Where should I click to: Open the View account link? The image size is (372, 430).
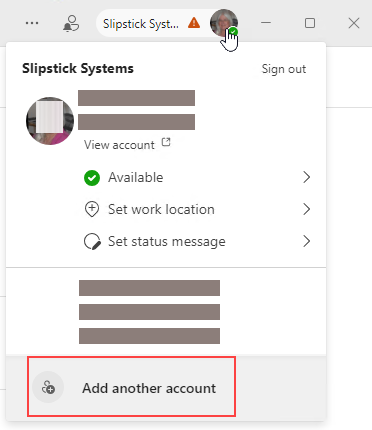[119, 145]
